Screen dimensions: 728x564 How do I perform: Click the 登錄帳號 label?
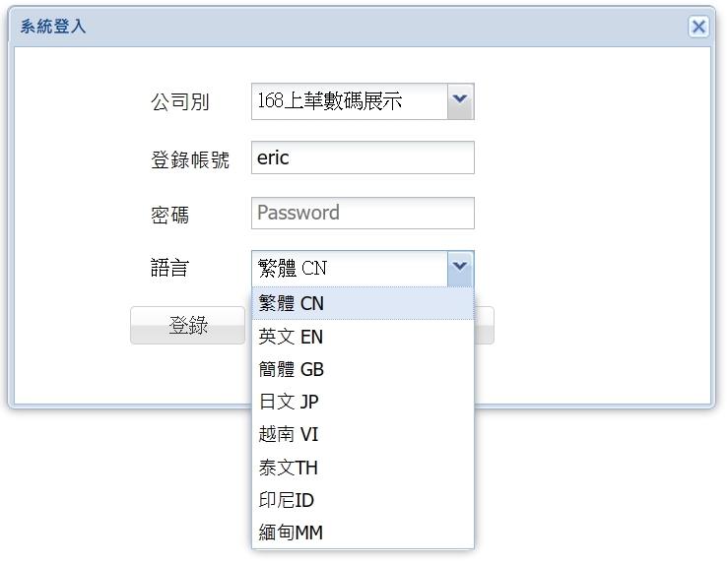click(x=190, y=159)
